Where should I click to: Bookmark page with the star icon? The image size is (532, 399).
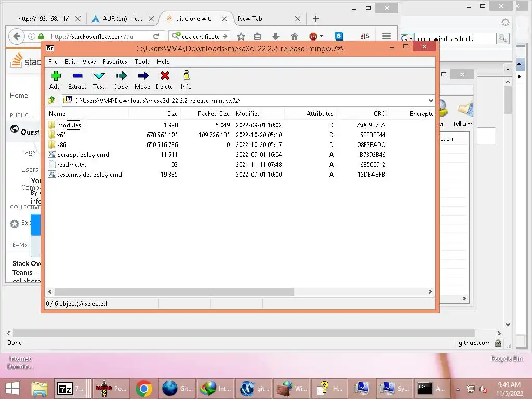241,36
